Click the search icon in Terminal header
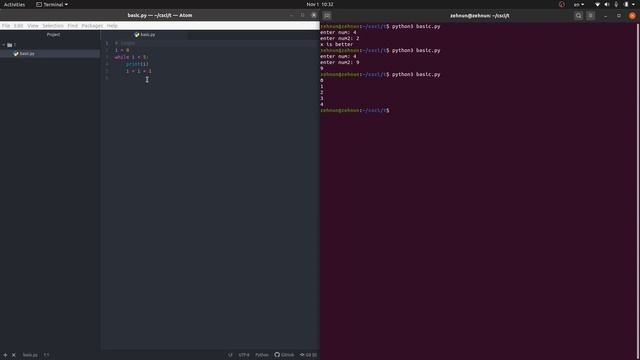The height and width of the screenshot is (360, 640). (578, 16)
